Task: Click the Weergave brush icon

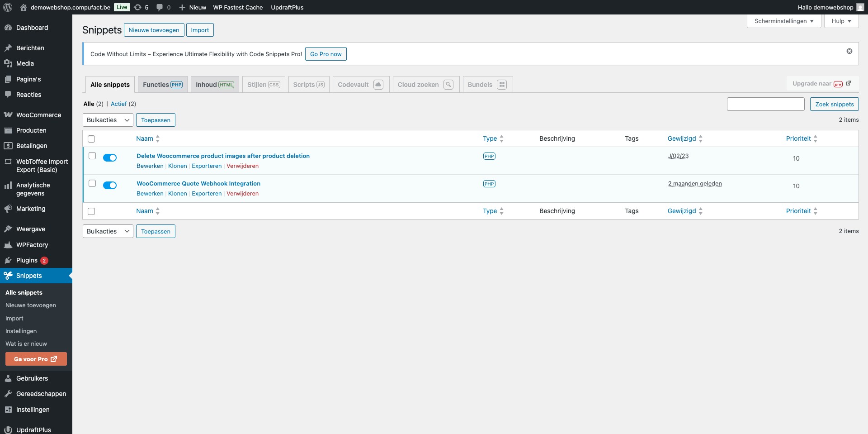Action: pos(8,229)
